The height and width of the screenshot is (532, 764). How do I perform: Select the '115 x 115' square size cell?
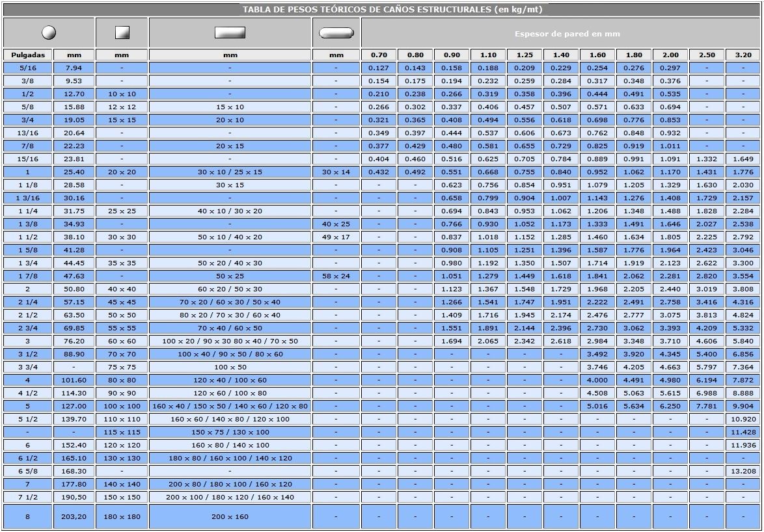[x=122, y=432]
